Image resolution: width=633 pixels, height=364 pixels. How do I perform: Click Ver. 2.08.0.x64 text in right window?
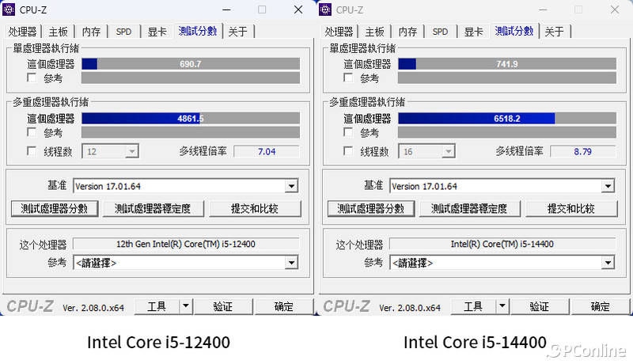(410, 308)
